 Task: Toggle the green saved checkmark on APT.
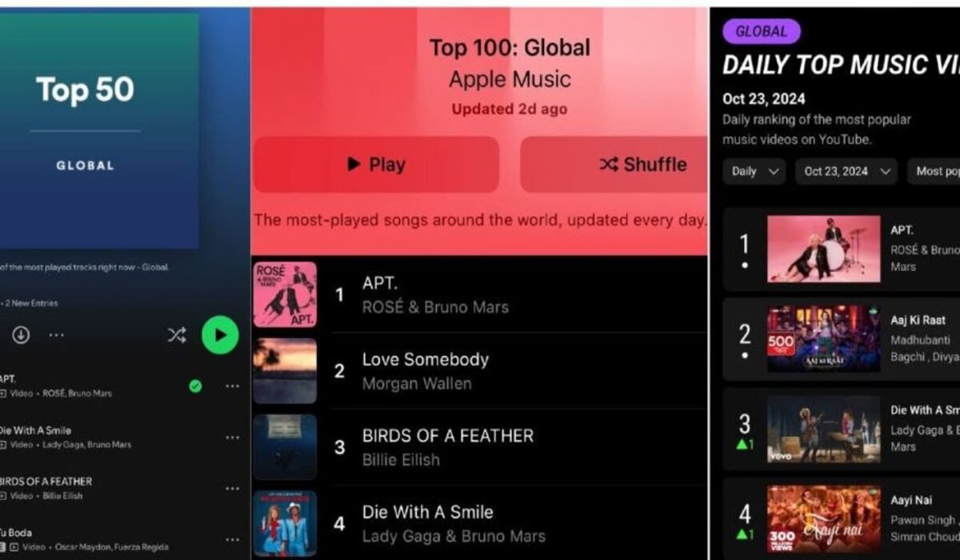click(195, 386)
